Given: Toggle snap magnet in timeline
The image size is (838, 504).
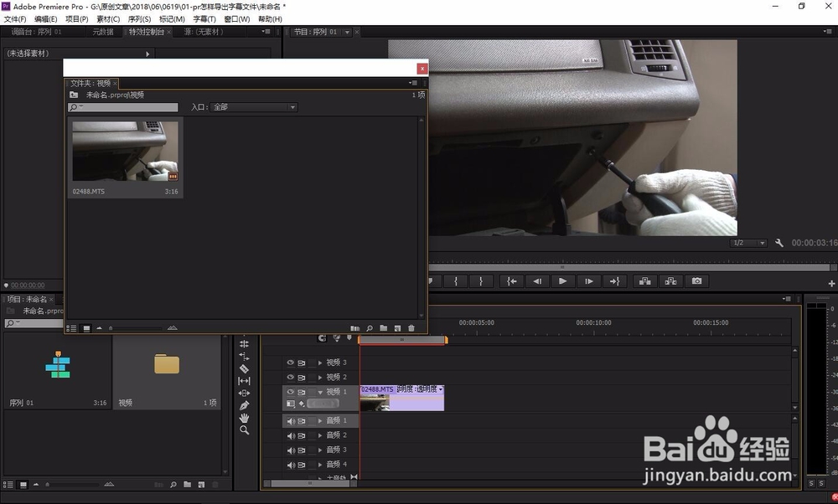Looking at the screenshot, I should click(x=322, y=337).
